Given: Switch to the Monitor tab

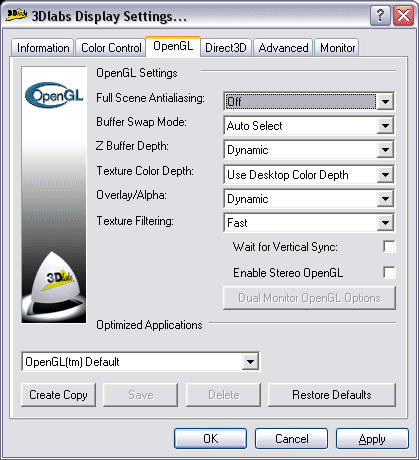Looking at the screenshot, I should 337,48.
